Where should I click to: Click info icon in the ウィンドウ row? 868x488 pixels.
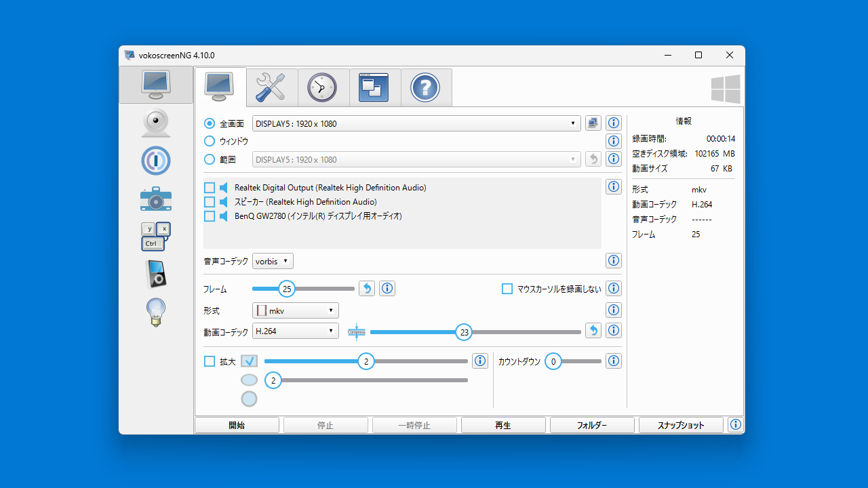614,141
